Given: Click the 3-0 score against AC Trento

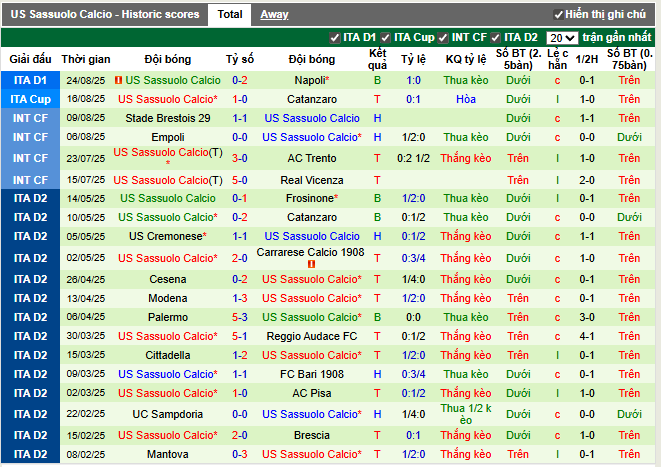Looking at the screenshot, I should pyautogui.click(x=239, y=158).
